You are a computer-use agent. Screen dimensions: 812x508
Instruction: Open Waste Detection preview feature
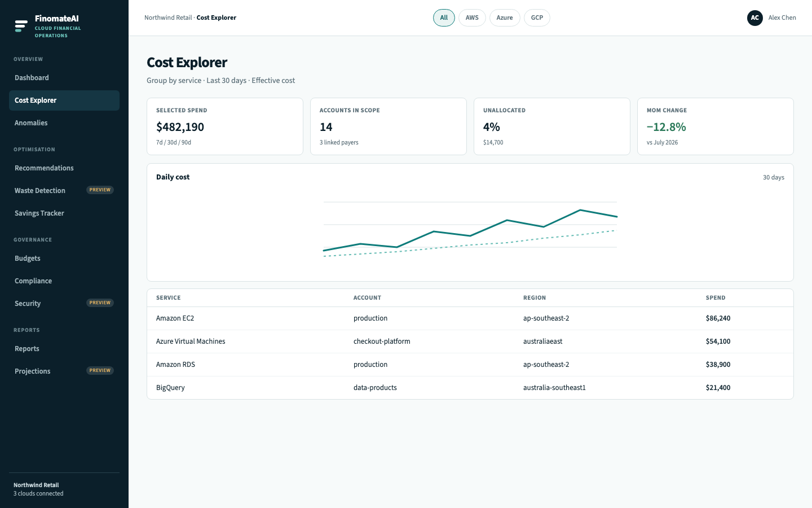coord(64,191)
